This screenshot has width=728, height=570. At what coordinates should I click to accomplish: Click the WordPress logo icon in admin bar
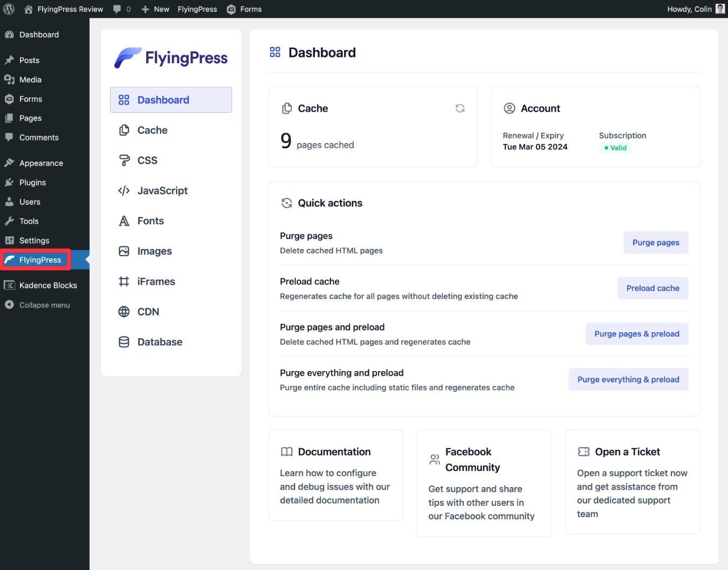(x=9, y=9)
